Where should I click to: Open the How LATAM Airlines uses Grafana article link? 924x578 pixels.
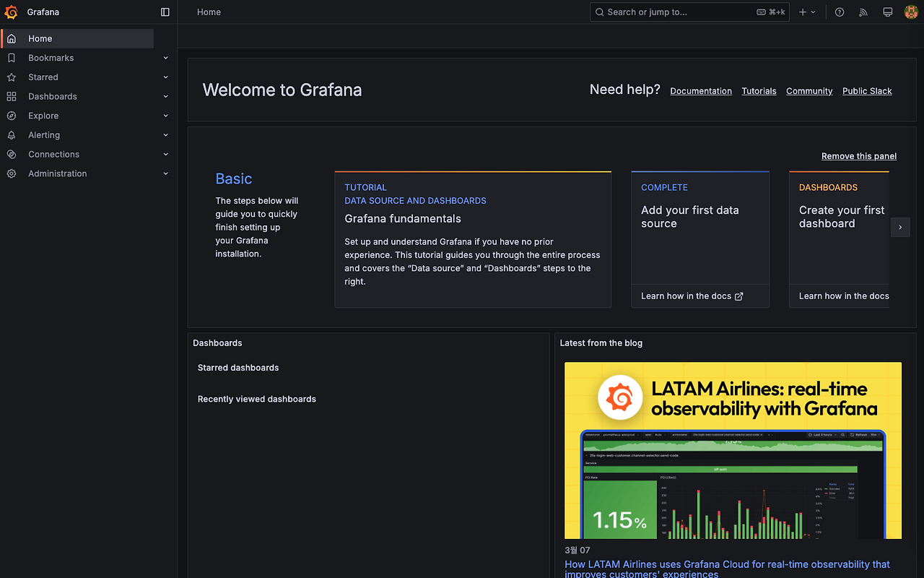(727, 569)
